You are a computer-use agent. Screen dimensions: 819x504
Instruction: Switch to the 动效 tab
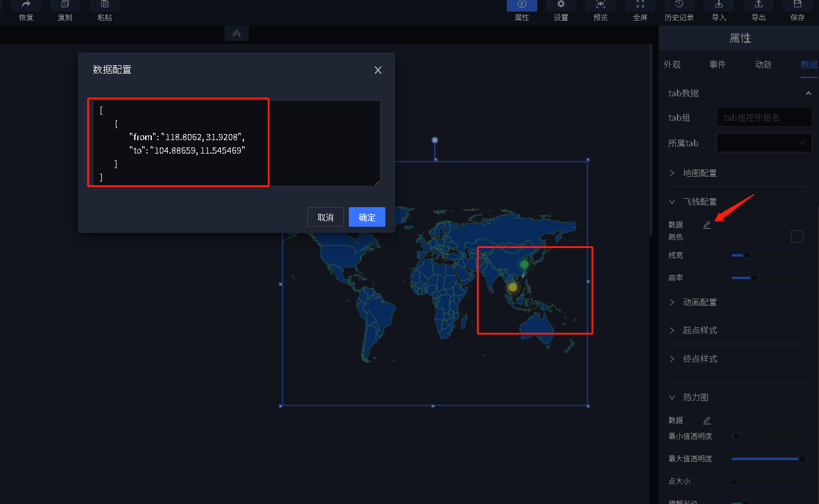764,65
